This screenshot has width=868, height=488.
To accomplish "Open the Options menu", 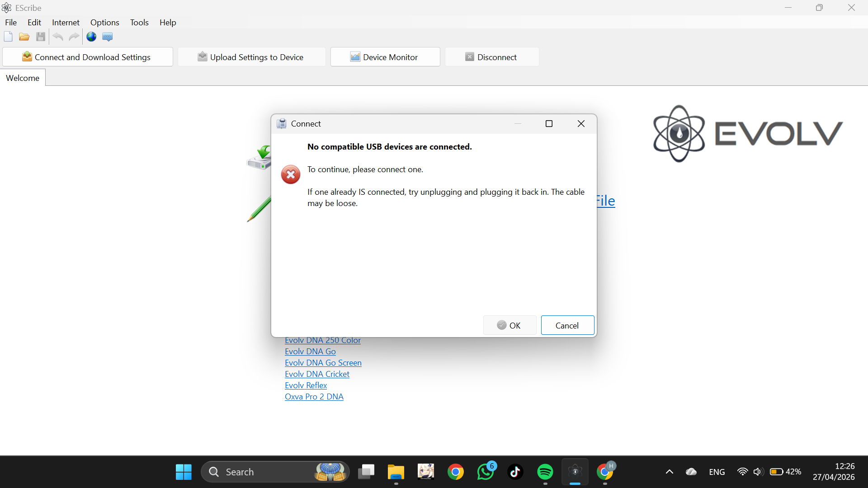I will click(104, 23).
